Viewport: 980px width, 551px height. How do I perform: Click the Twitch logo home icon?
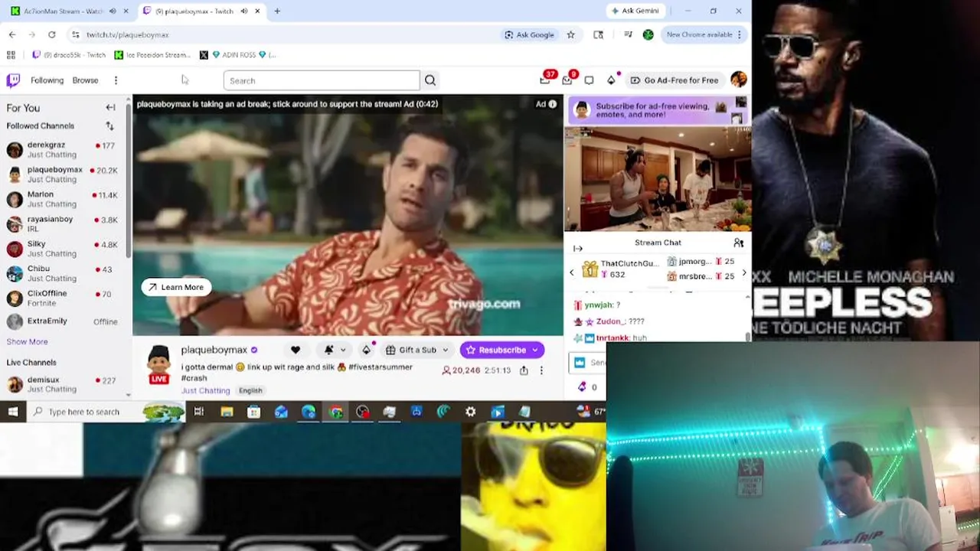pos(13,80)
